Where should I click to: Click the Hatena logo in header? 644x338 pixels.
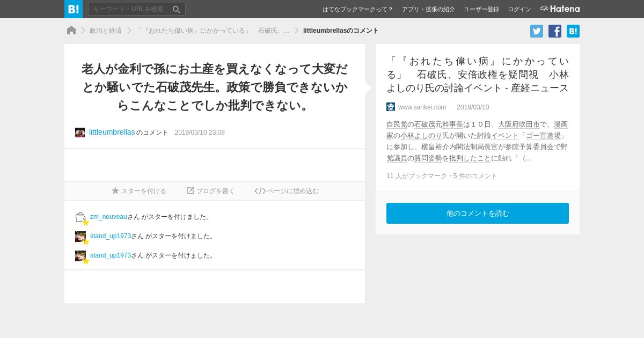(x=560, y=9)
